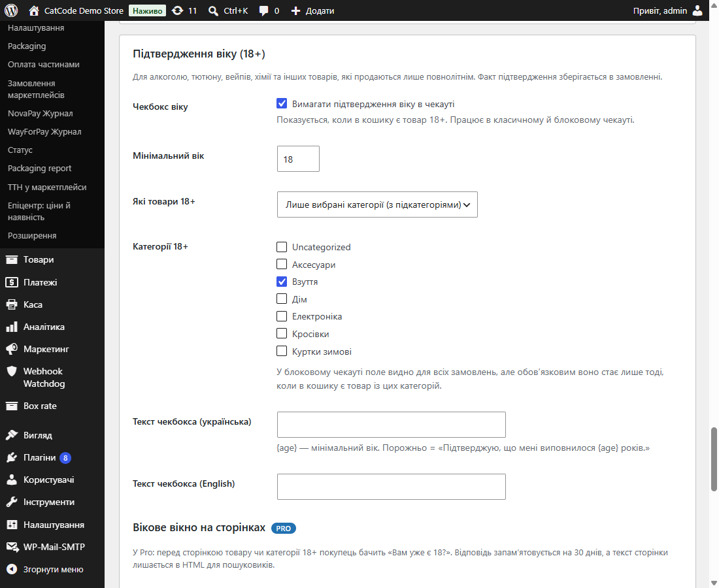The width and height of the screenshot is (719, 588).
Task: Click the Налаштування sliders icon in main menu
Action: click(12, 525)
